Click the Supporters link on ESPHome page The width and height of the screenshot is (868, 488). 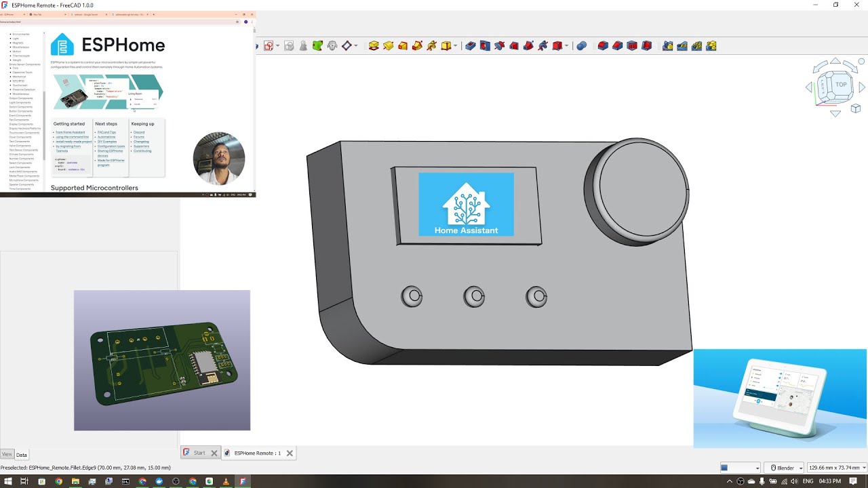point(141,146)
